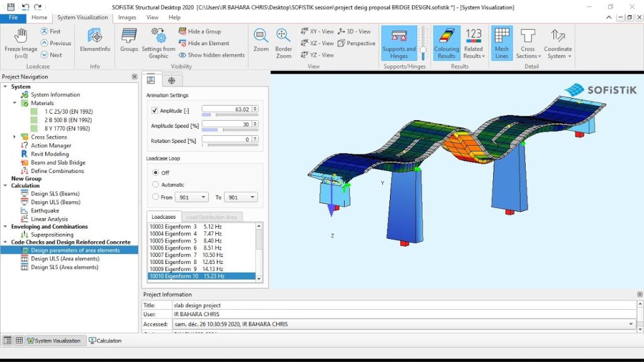644x362 pixels.
Task: Open the To 901 dropdown
Action: [241, 197]
